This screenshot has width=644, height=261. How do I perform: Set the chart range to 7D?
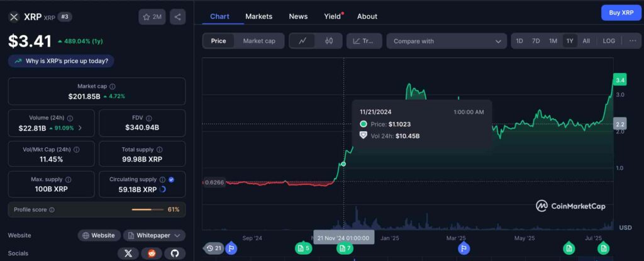(536, 41)
